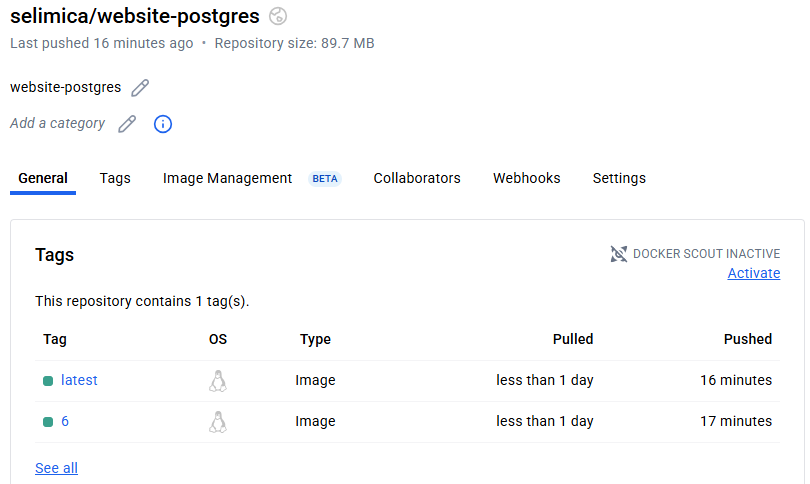Click the pencil icon beside Add a category

(x=127, y=124)
